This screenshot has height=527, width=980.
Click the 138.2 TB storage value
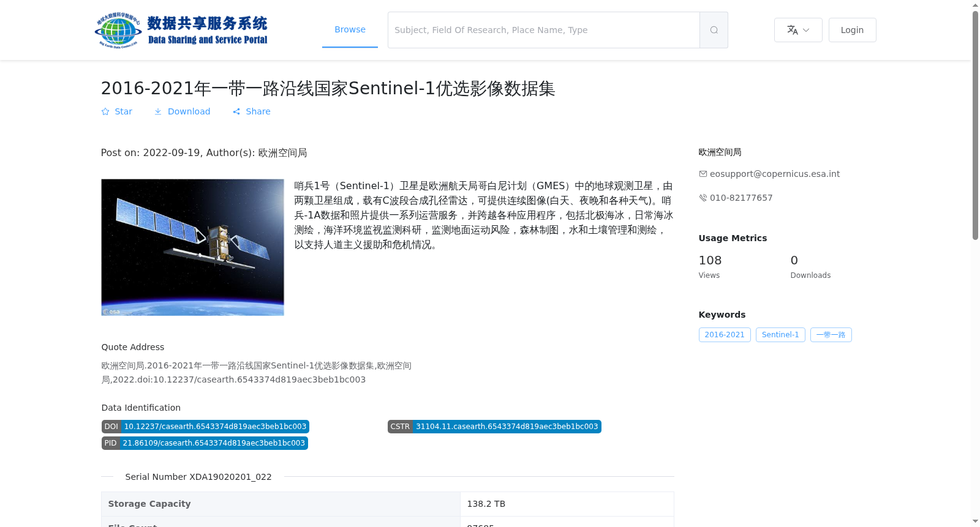tap(486, 504)
